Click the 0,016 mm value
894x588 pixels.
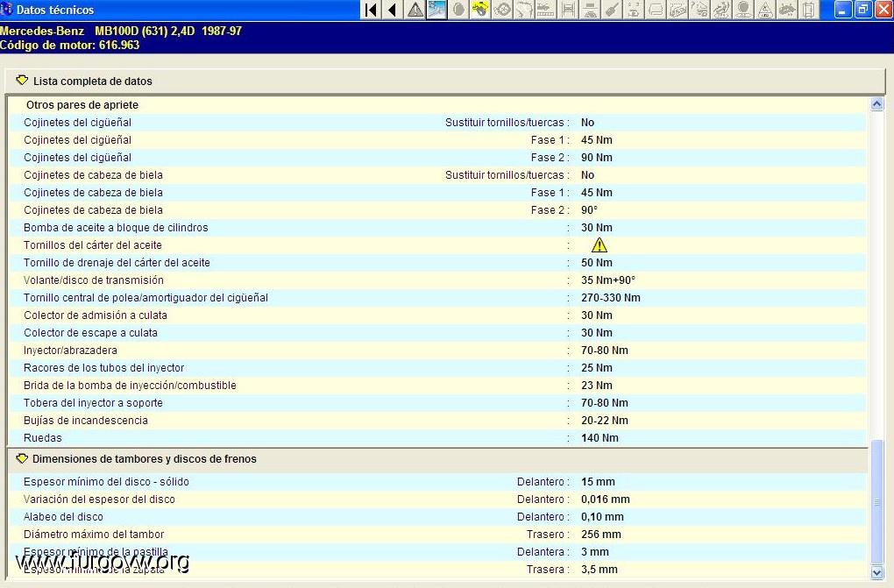coord(606,499)
